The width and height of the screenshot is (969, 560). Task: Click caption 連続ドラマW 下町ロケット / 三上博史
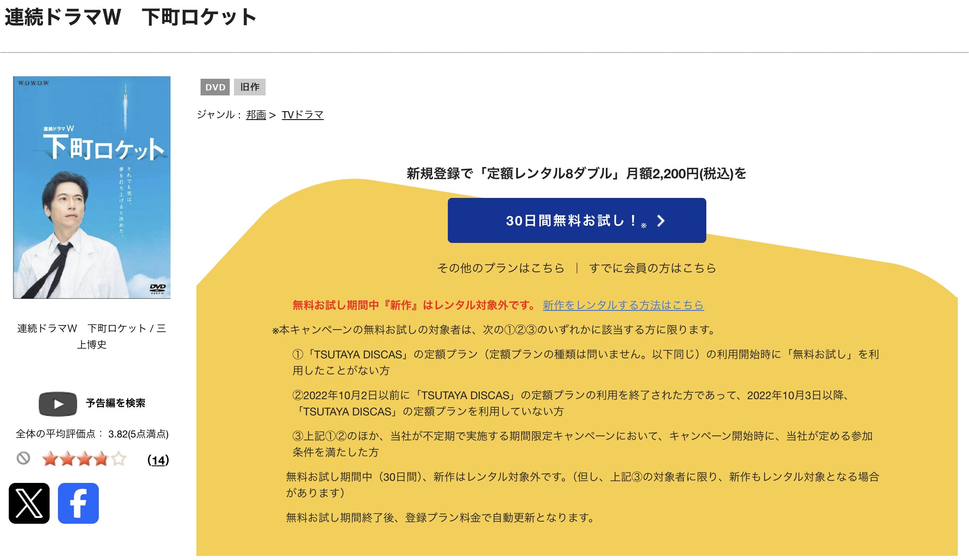92,336
